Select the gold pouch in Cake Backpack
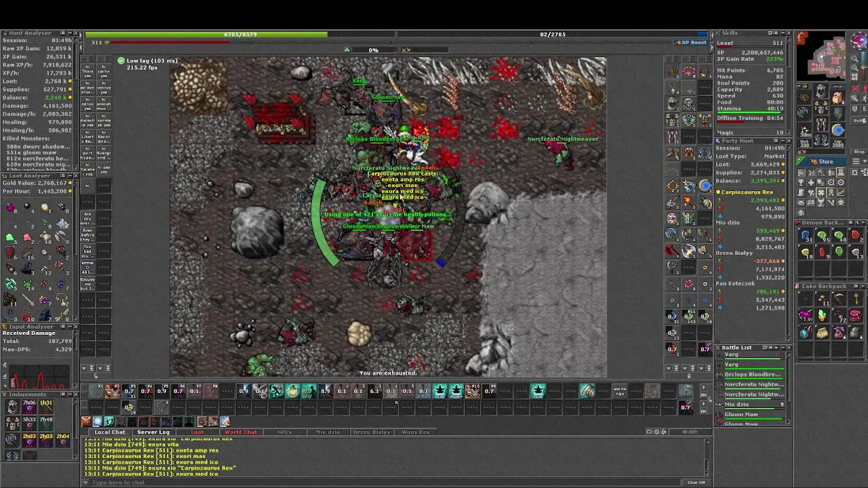The height and width of the screenshot is (488, 868). tap(823, 333)
